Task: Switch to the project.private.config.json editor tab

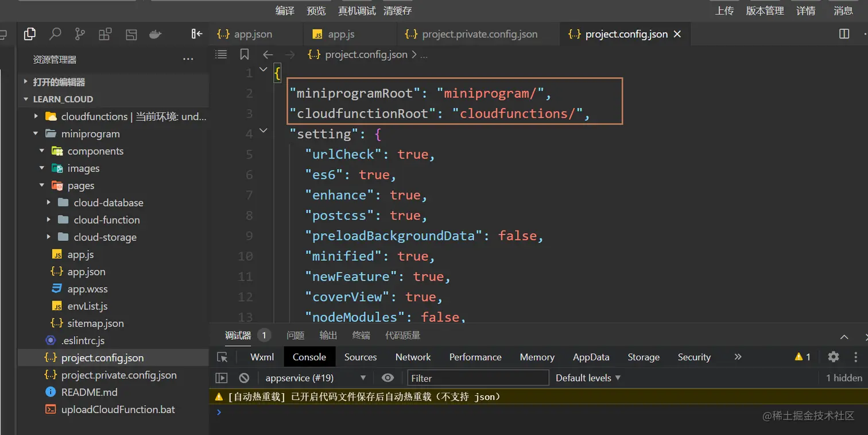Action: (478, 34)
